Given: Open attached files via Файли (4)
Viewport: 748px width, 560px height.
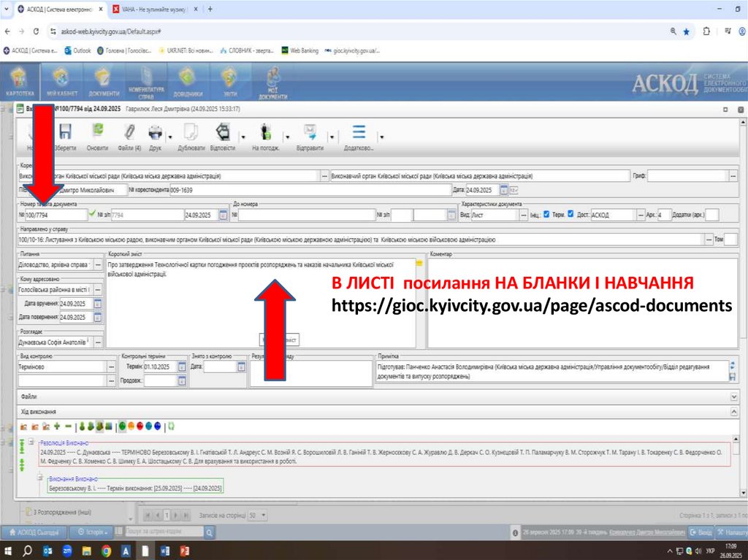Looking at the screenshot, I should pyautogui.click(x=129, y=132).
